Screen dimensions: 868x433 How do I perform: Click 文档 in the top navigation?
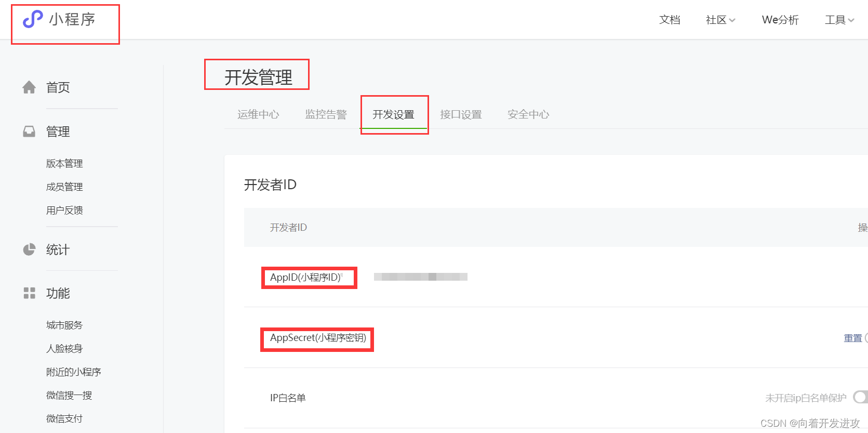(x=670, y=20)
